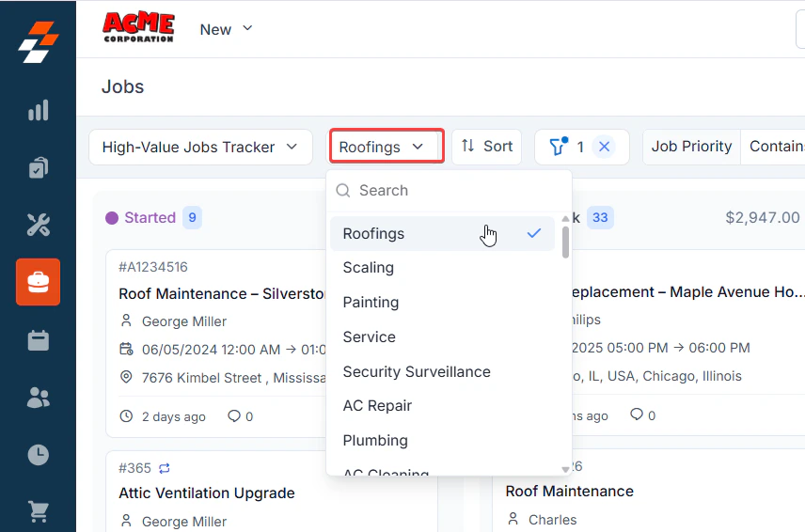
Task: Click the Job Priority filter chip
Action: pyautogui.click(x=691, y=147)
